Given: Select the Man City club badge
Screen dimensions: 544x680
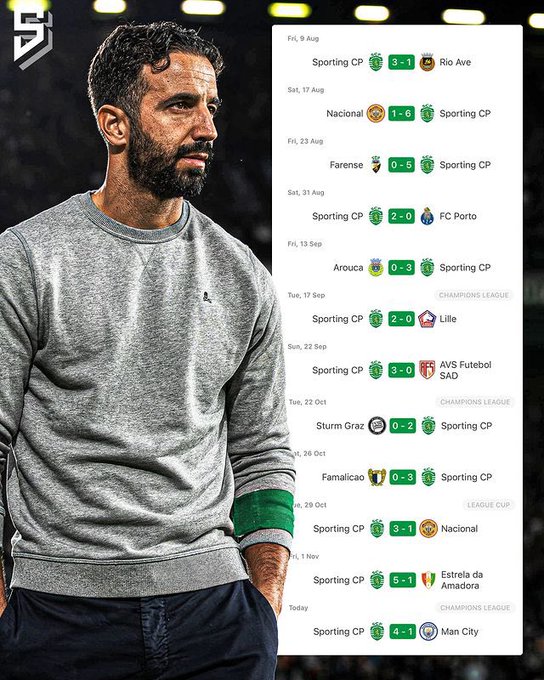Looking at the screenshot, I should 428,631.
